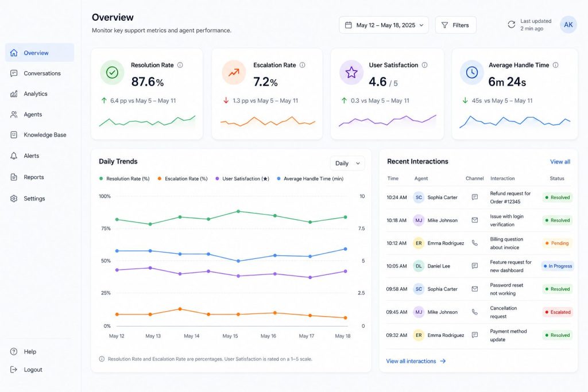This screenshot has width=588, height=392.
Task: Click the May 14 orange Escalation Rate data point
Action: [x=180, y=309]
